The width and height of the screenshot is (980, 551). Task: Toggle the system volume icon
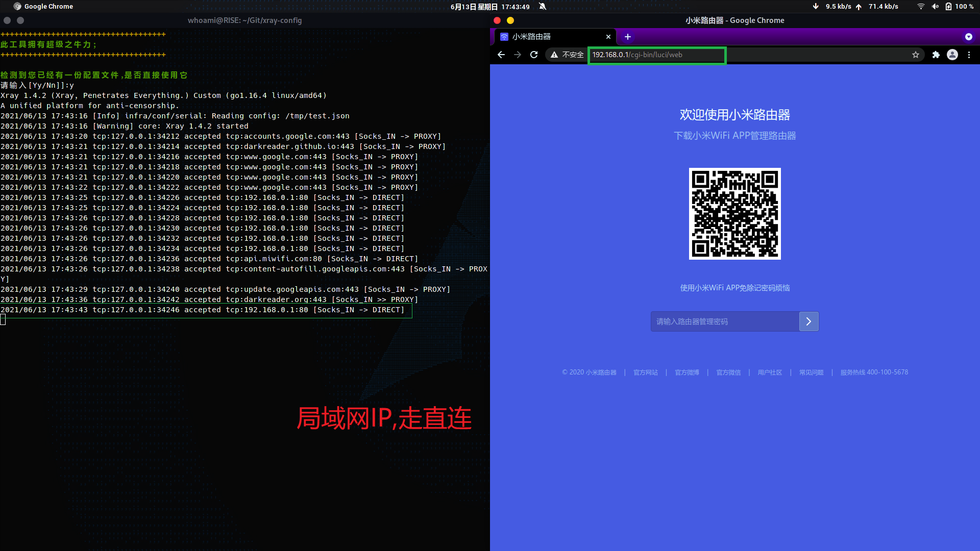click(935, 7)
